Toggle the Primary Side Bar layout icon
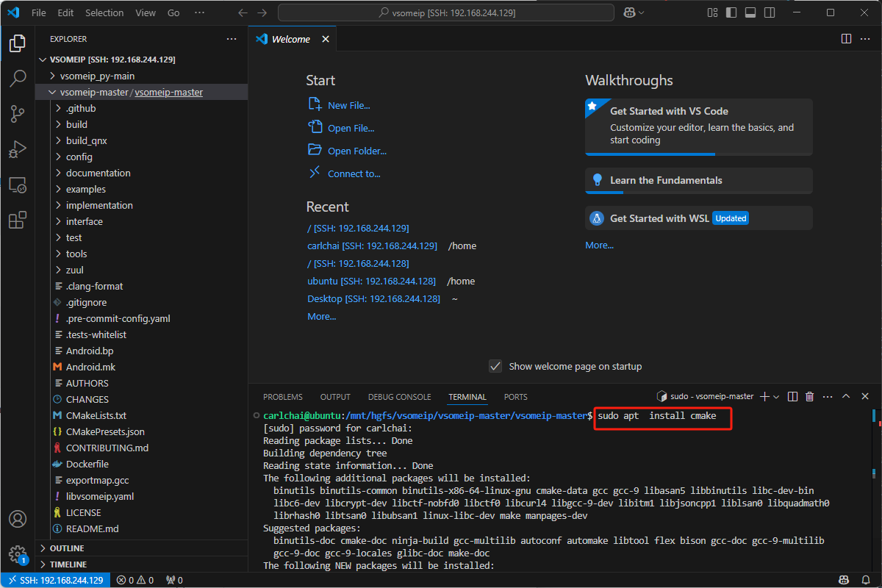Image resolution: width=882 pixels, height=588 pixels. pos(730,12)
